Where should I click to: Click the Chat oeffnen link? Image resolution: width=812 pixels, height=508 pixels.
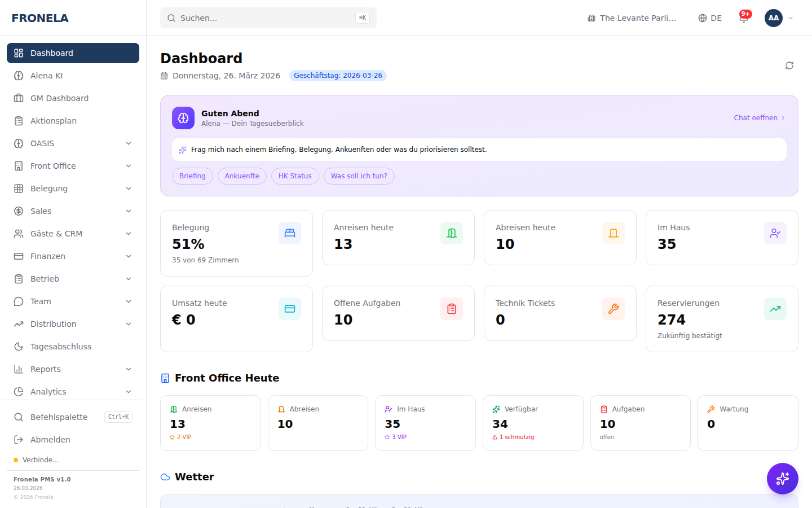click(756, 117)
